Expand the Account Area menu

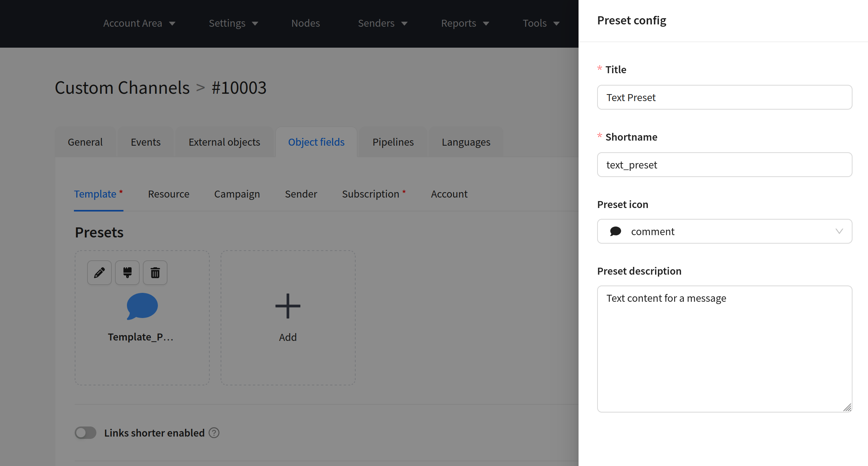[x=139, y=23]
